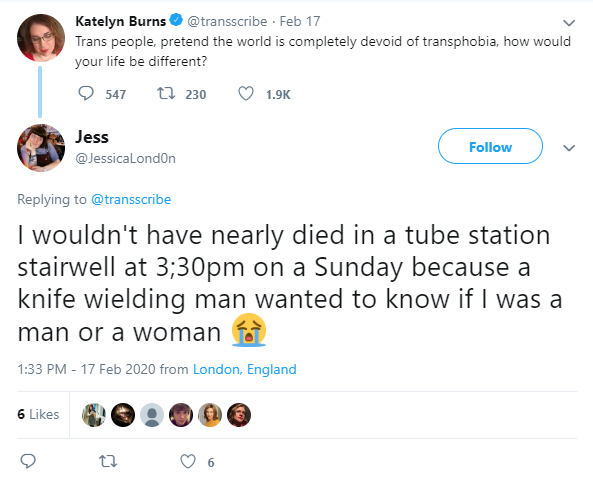
Task: Open Katelyn Burns' profile picture
Action: [x=41, y=38]
